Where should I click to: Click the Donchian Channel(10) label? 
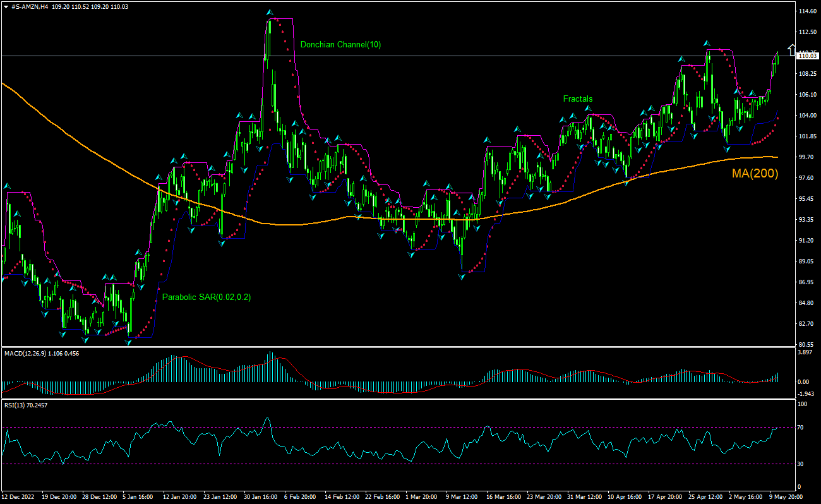click(x=340, y=45)
